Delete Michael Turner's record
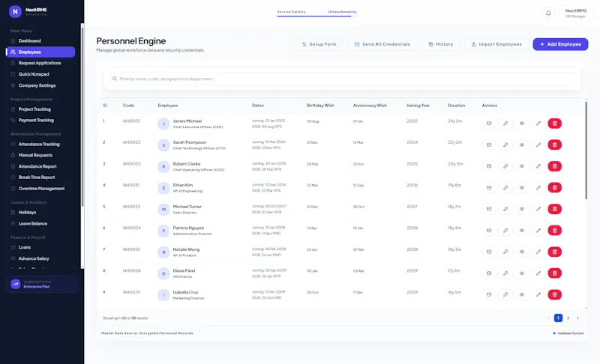 555,209
